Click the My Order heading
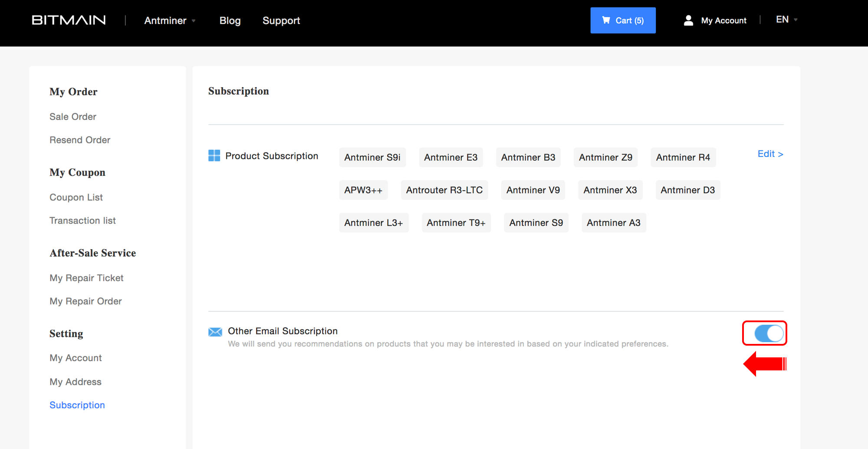 tap(73, 92)
